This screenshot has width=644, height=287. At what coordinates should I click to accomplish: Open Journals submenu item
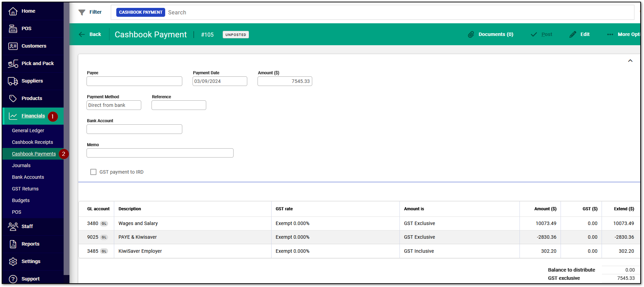(21, 165)
